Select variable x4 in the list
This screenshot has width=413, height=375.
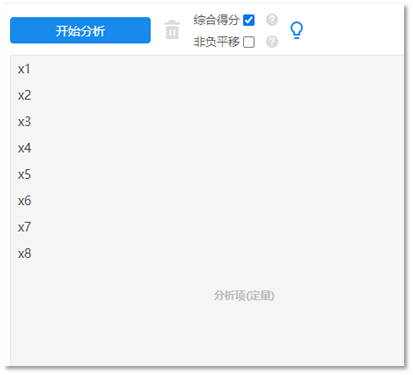click(x=24, y=148)
